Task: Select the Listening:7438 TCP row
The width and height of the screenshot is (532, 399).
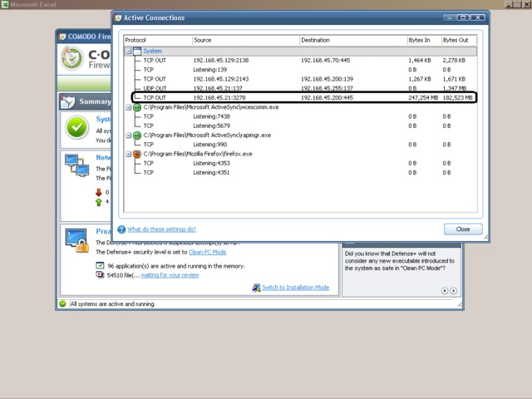Action: 300,116
